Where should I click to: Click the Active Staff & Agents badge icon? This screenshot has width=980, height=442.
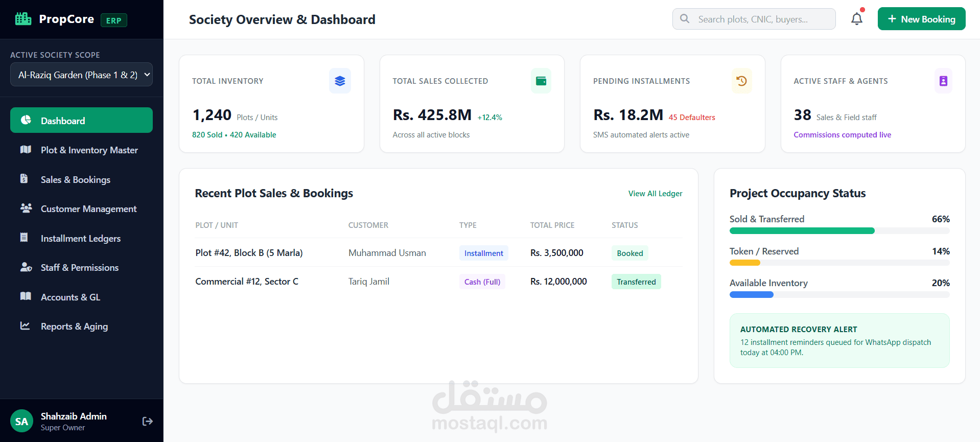click(x=943, y=81)
